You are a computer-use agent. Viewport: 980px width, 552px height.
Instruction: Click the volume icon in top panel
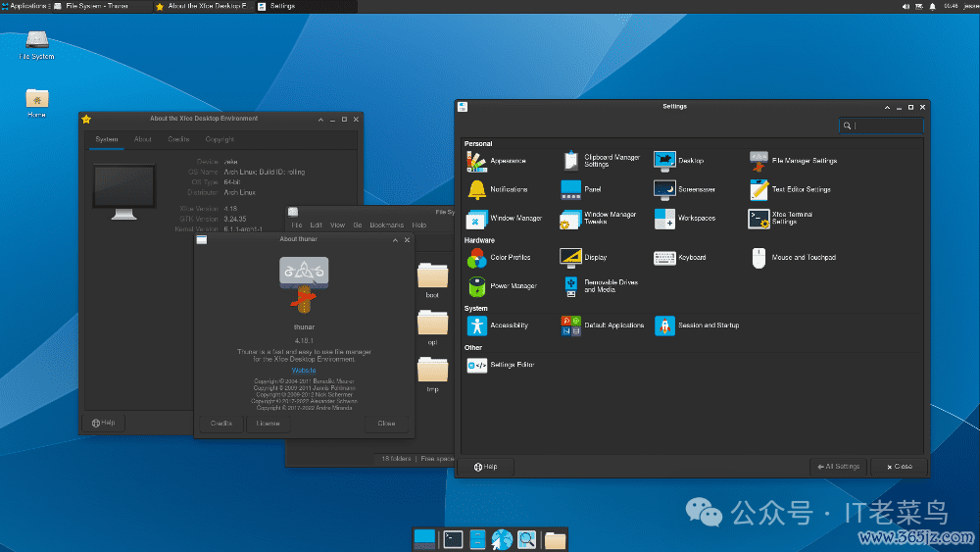906,6
